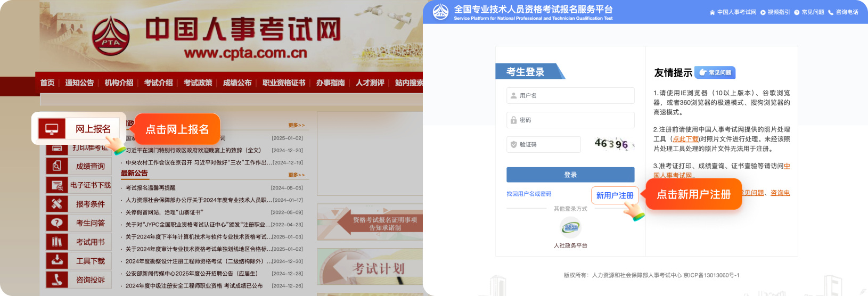This screenshot has height=296, width=868.
Task: Go to 成绩公布 navigation menu item
Action: click(237, 83)
